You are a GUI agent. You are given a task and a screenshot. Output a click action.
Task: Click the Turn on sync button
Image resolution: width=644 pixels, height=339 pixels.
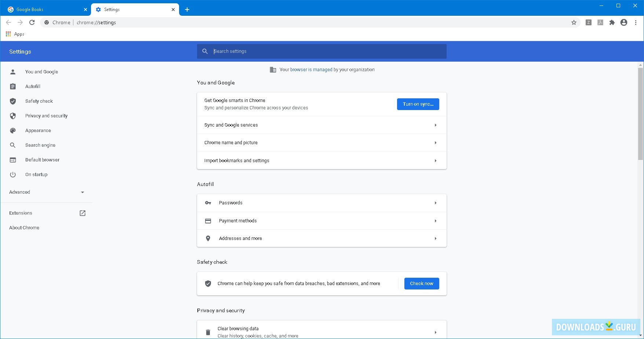click(x=418, y=104)
